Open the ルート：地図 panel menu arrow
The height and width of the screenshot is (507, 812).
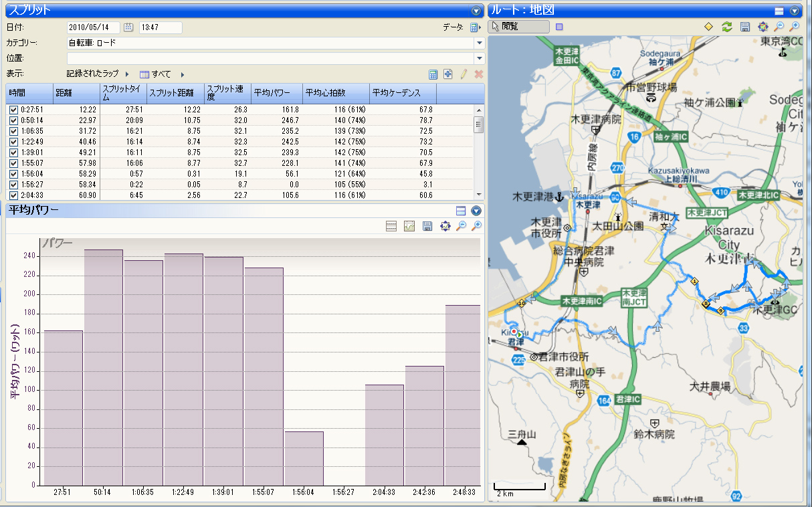pos(795,11)
